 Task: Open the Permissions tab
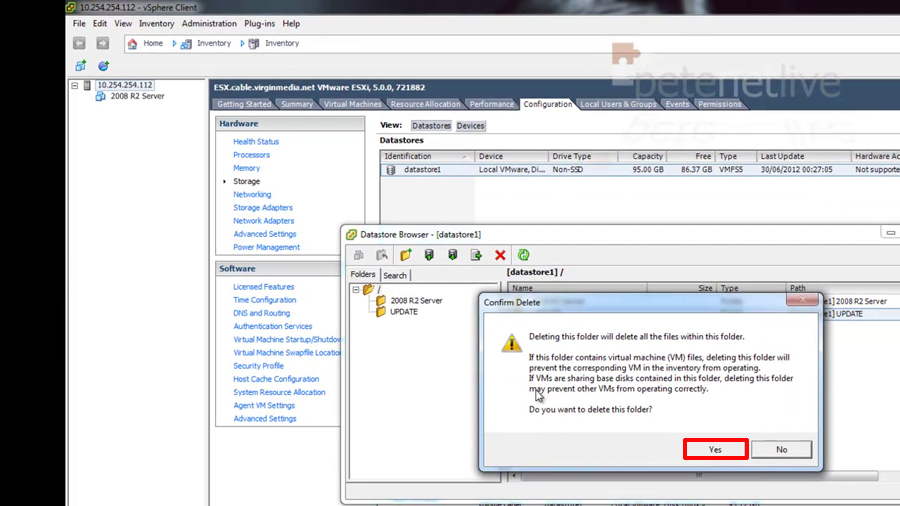pyautogui.click(x=720, y=104)
